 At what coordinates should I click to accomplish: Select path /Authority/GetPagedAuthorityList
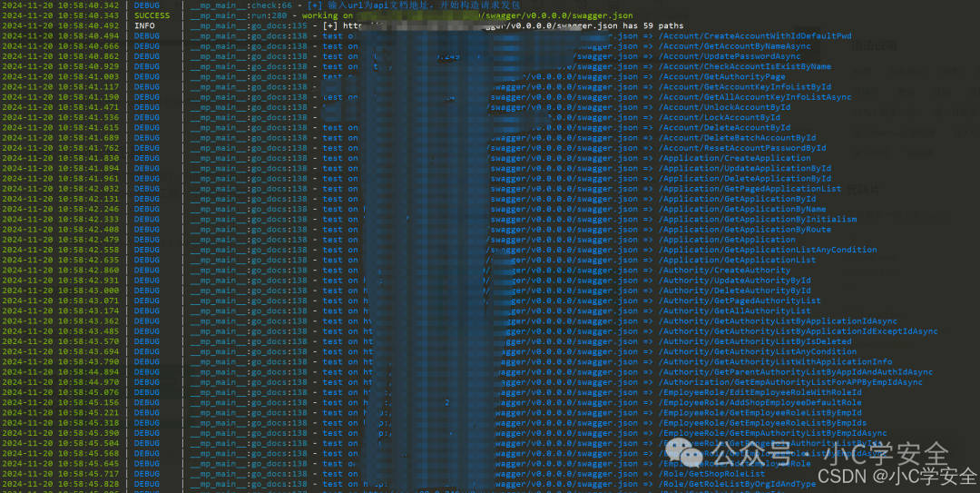point(740,301)
